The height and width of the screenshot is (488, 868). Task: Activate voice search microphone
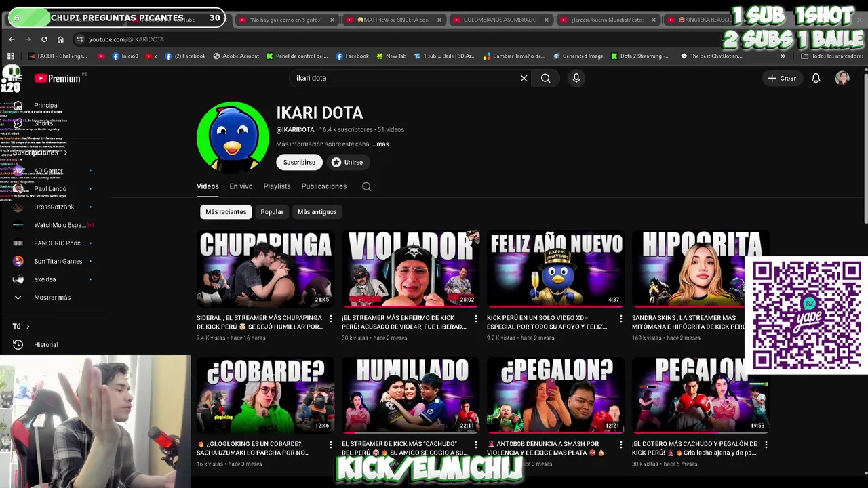576,78
